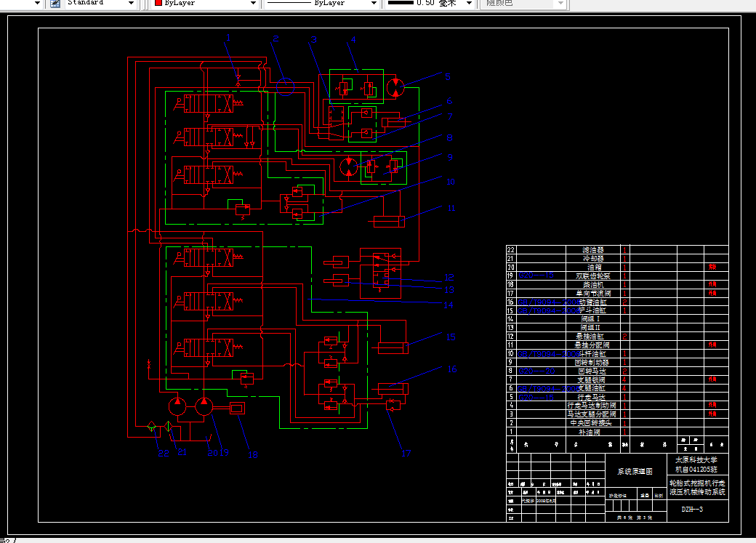Open the 0.50 毫米 lineweight dropdown
Screen dimensions: 756x543
tap(469, 4)
